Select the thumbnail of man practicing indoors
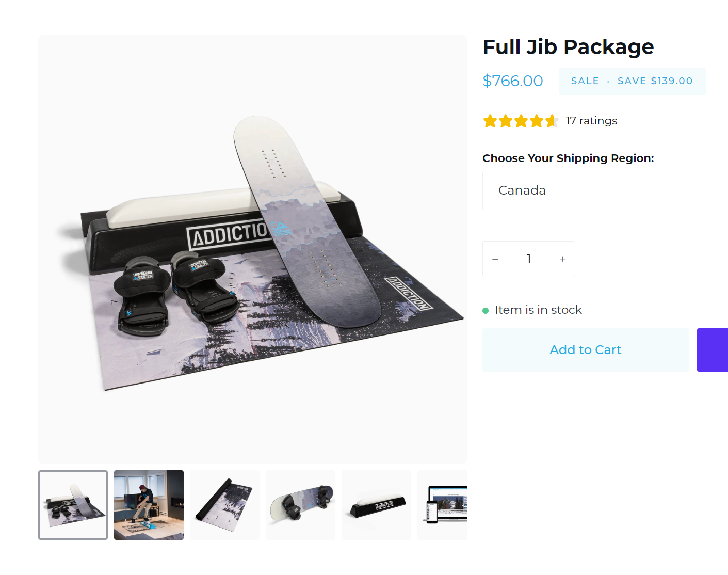The image size is (728, 575). [149, 505]
